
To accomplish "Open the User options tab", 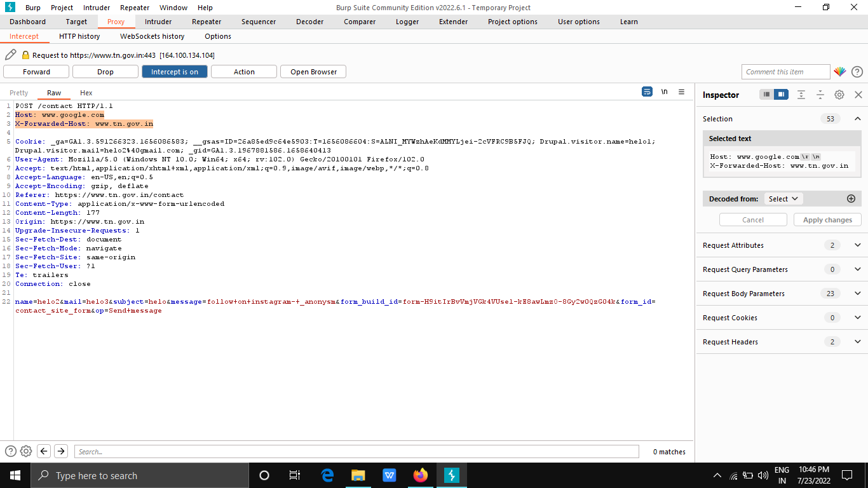I will (579, 22).
